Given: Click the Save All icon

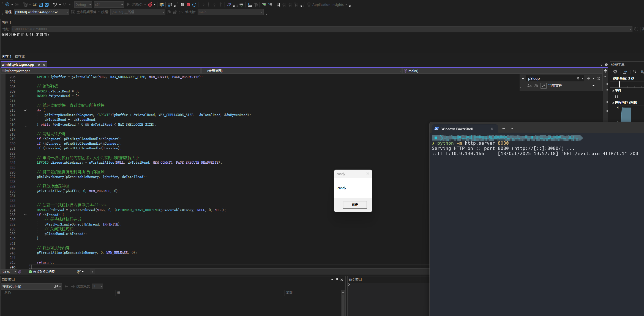Looking at the screenshot, I should point(47,5).
